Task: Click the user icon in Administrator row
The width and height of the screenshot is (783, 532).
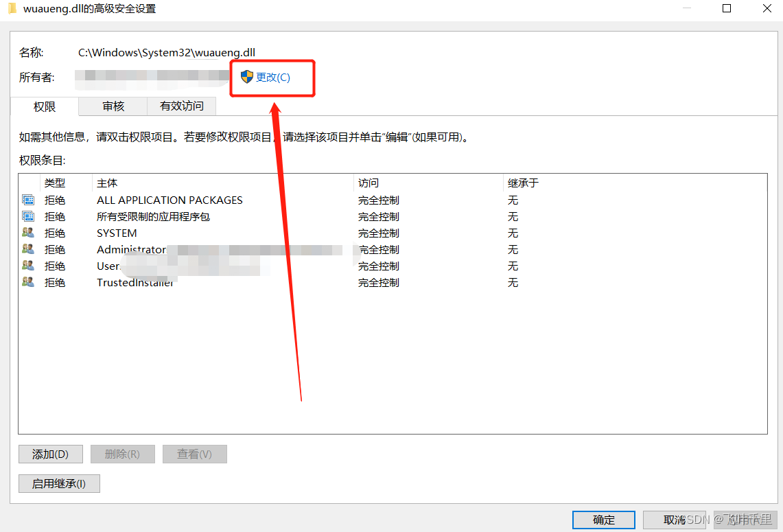Action: [x=28, y=249]
